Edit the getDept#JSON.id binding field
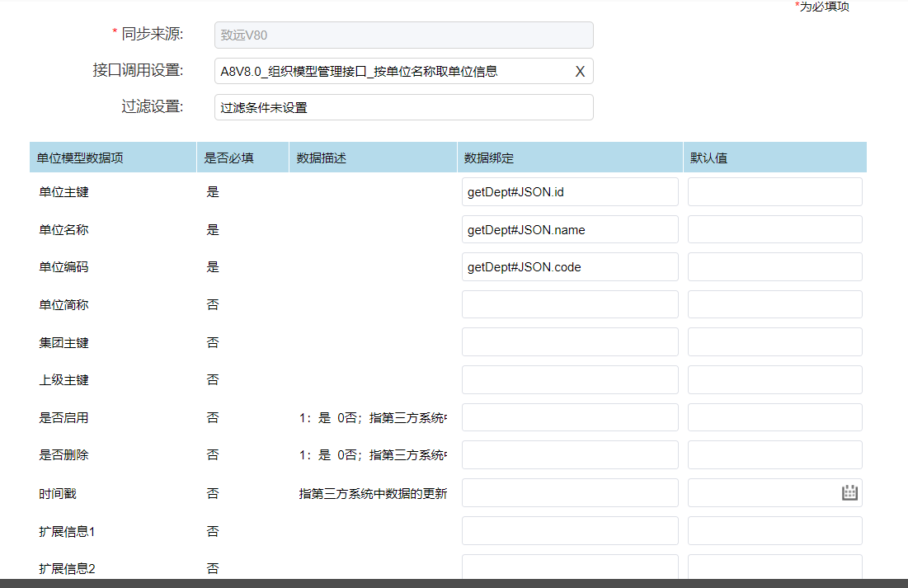The image size is (908, 588). pos(569,192)
